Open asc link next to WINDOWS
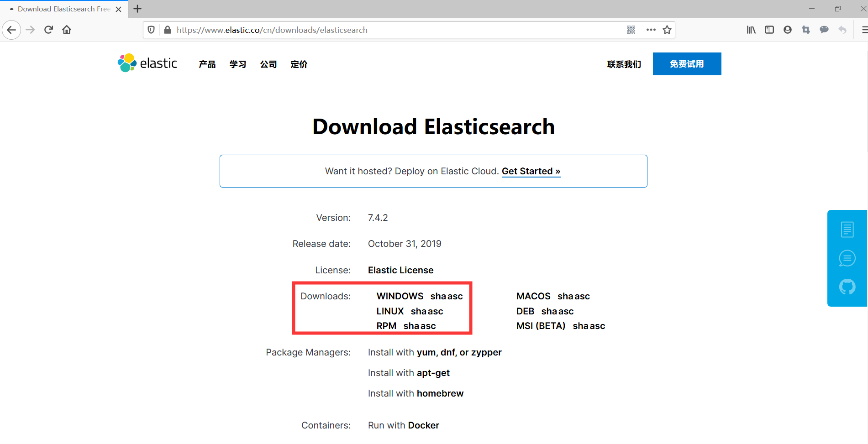This screenshot has height=444, width=868. [455, 296]
